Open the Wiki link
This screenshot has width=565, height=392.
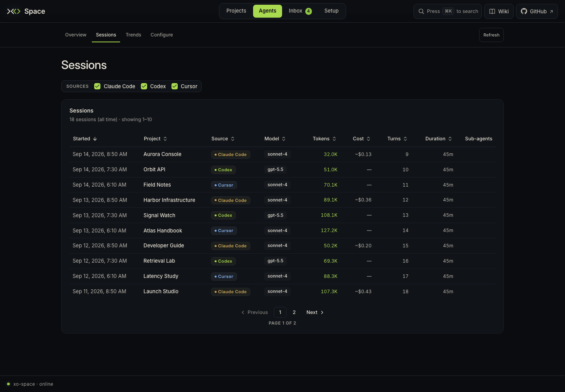499,11
